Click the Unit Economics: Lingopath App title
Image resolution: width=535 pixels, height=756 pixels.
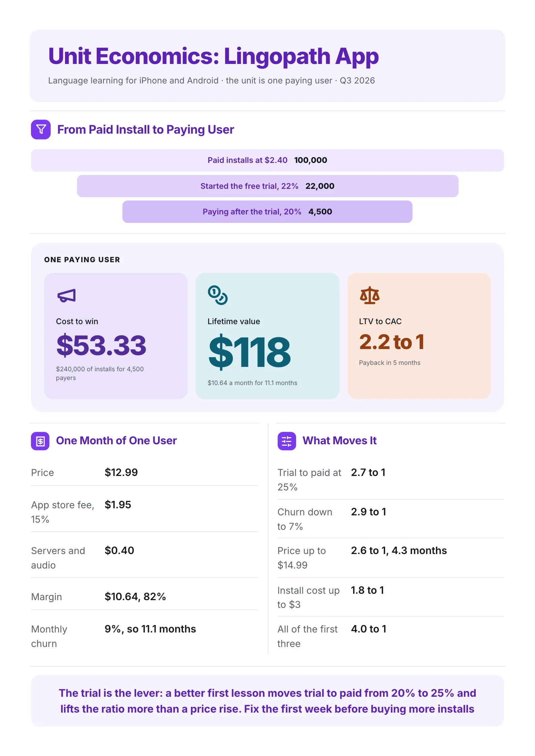(214, 56)
